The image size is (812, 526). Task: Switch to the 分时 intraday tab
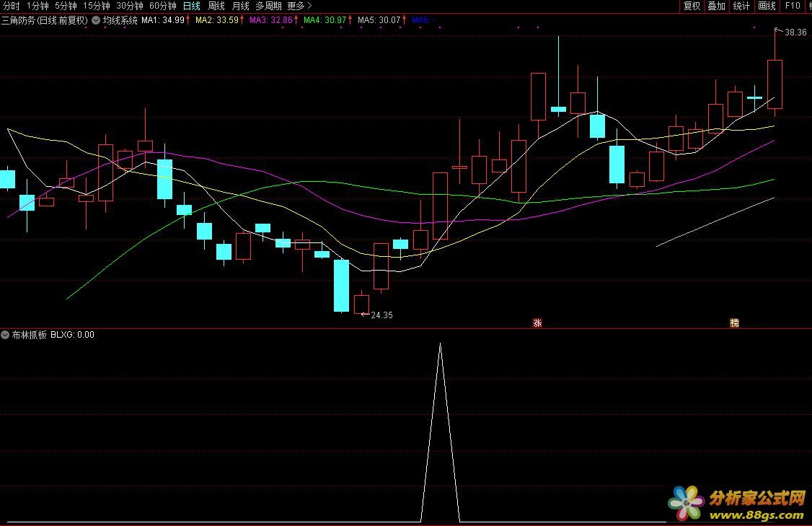pos(12,6)
